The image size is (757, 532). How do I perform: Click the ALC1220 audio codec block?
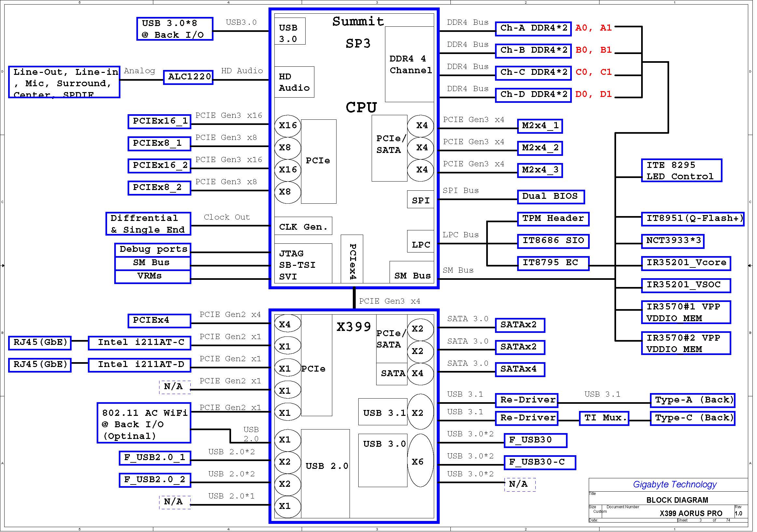click(x=189, y=78)
